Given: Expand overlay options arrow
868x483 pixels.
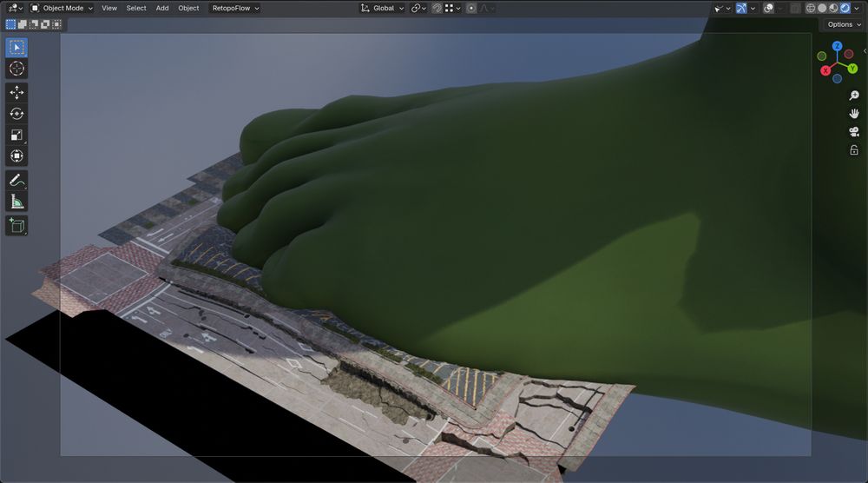Looking at the screenshot, I should (x=779, y=9).
